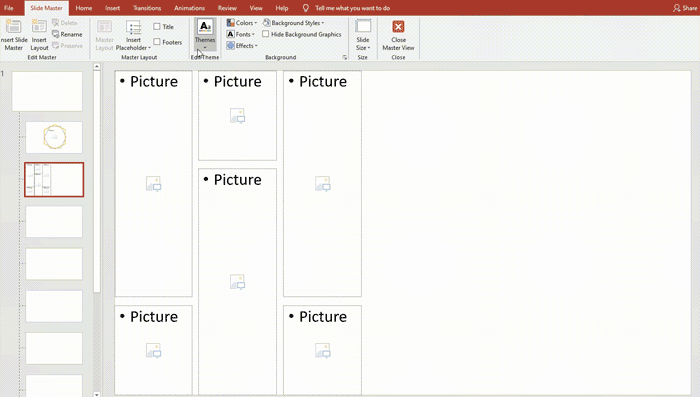
Task: Click the Share button
Action: tap(685, 8)
